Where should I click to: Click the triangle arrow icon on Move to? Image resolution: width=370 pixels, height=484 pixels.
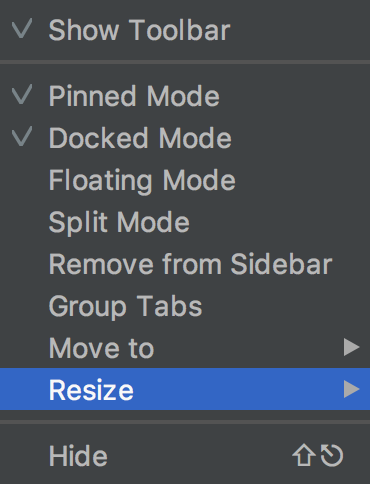click(352, 347)
